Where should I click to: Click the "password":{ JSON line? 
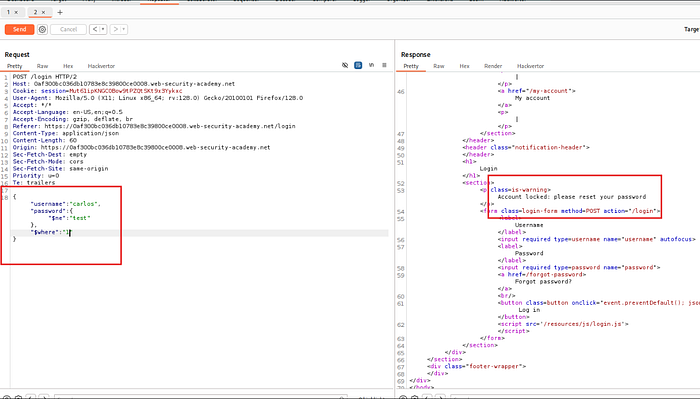[x=51, y=211]
